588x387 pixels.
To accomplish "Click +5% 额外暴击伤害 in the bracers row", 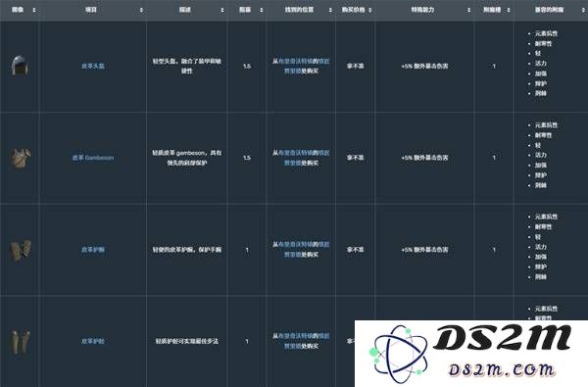I will [424, 250].
